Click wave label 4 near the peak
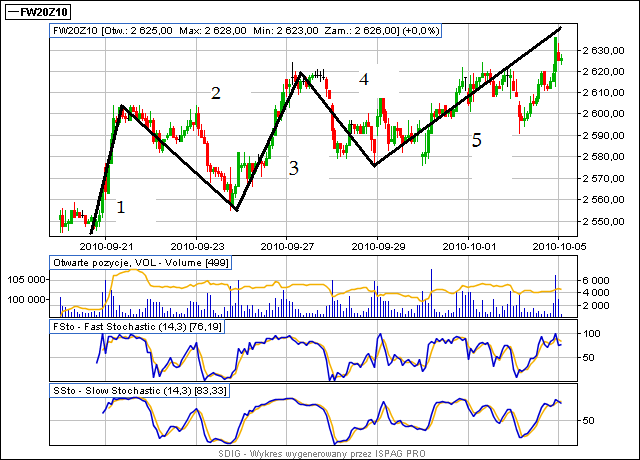This screenshot has height=460, width=640. 364,79
